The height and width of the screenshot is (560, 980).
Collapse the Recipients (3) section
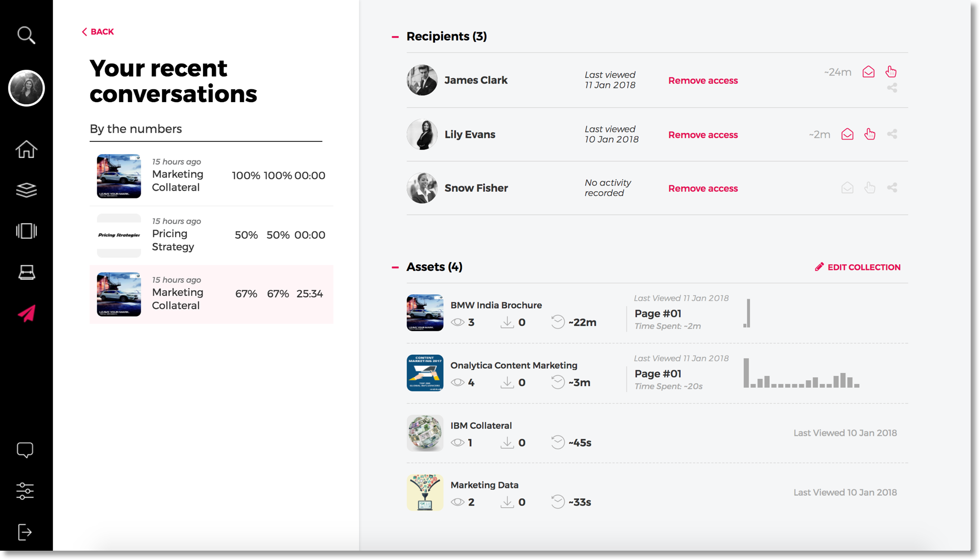point(395,37)
